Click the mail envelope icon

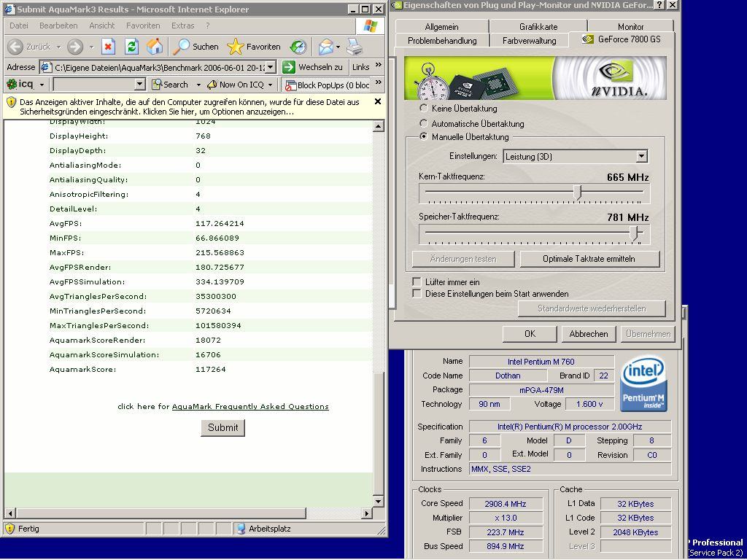(x=326, y=47)
